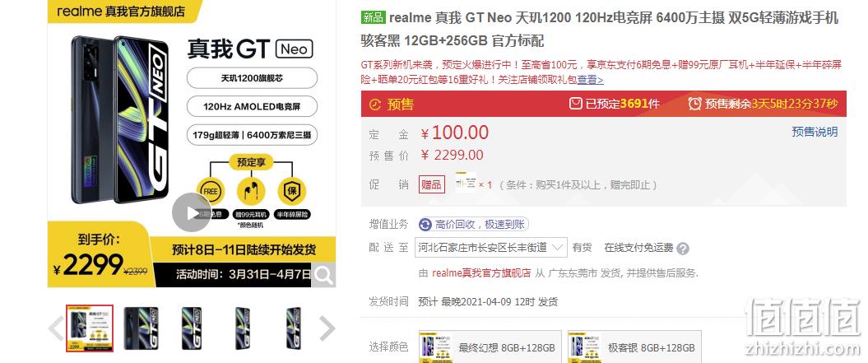
Task: Click the help question mark beside 在线支付免运费
Action: 683,249
